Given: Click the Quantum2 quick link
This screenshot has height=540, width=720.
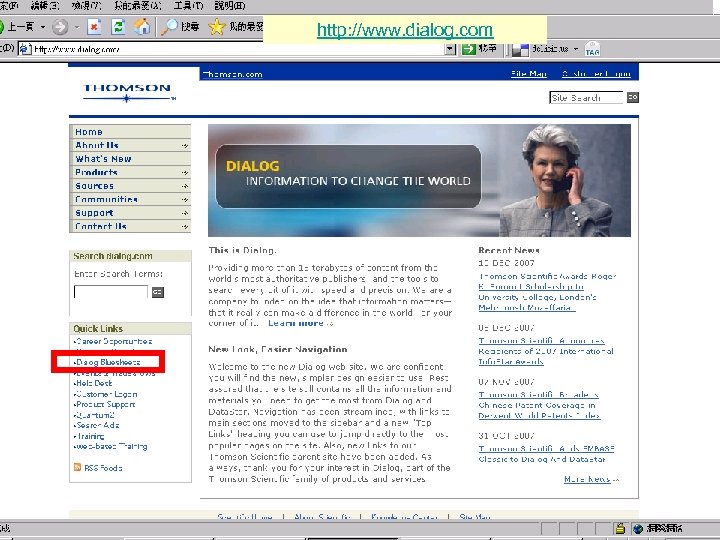Looking at the screenshot, I should pyautogui.click(x=94, y=415).
